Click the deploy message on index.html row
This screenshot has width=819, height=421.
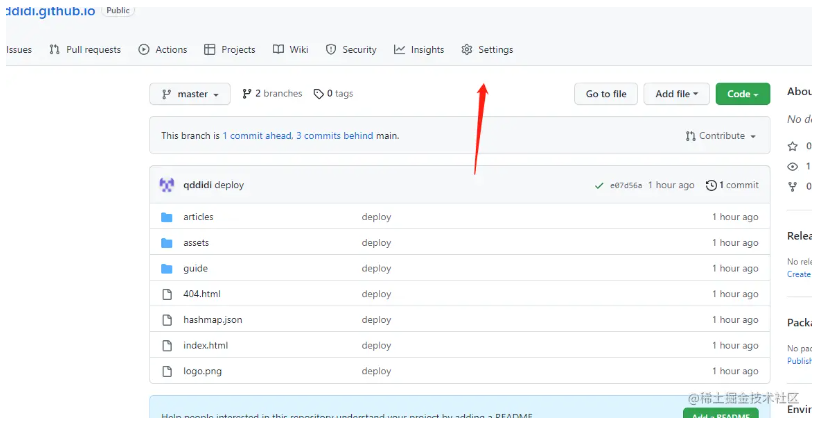pos(376,345)
